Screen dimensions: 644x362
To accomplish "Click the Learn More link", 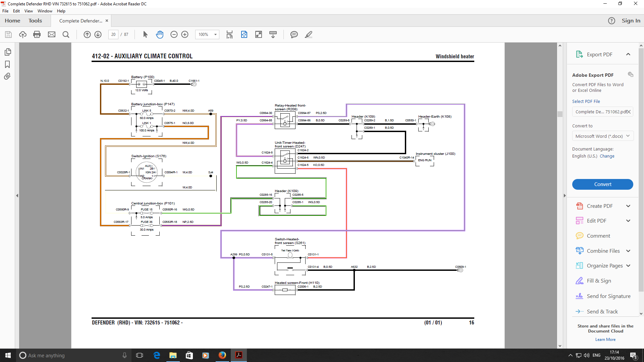I will [605, 340].
